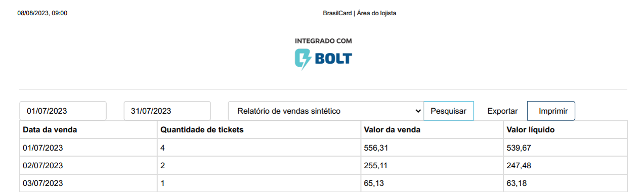The image size is (644, 192).
Task: Click the 03/07/2023 sale date cell
Action: (89, 183)
